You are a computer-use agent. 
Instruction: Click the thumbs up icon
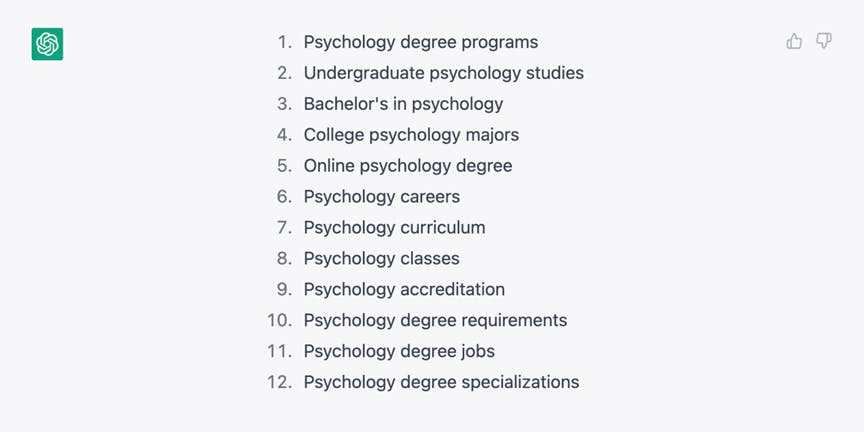click(x=794, y=41)
